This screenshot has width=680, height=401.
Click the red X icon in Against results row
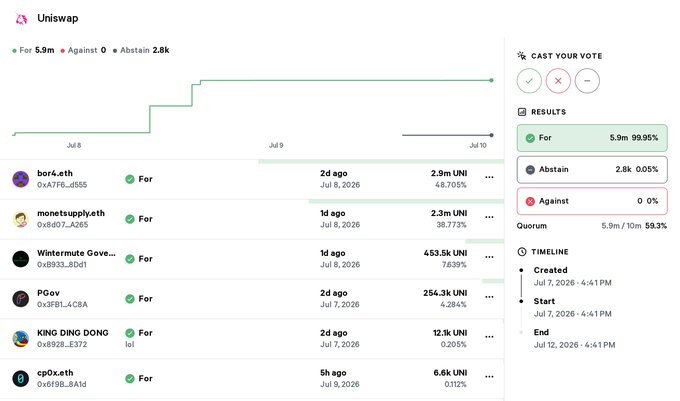click(530, 201)
